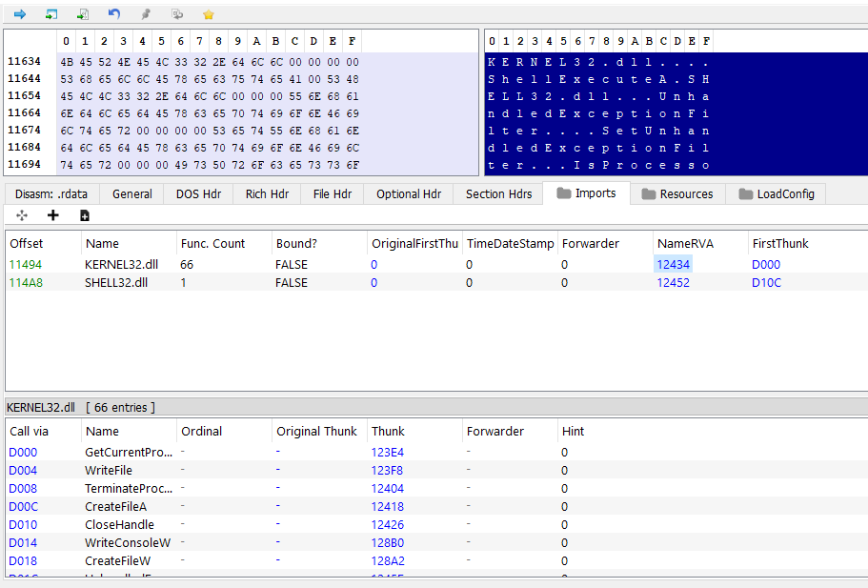Click the Func. Count value 66
This screenshot has height=588, width=868.
point(187,265)
